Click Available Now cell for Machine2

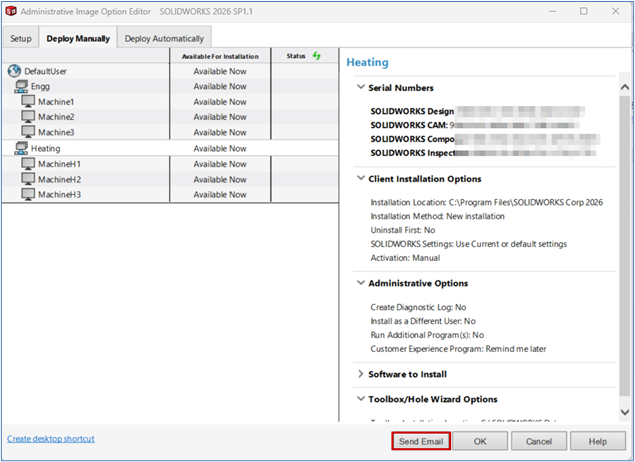pyautogui.click(x=220, y=117)
